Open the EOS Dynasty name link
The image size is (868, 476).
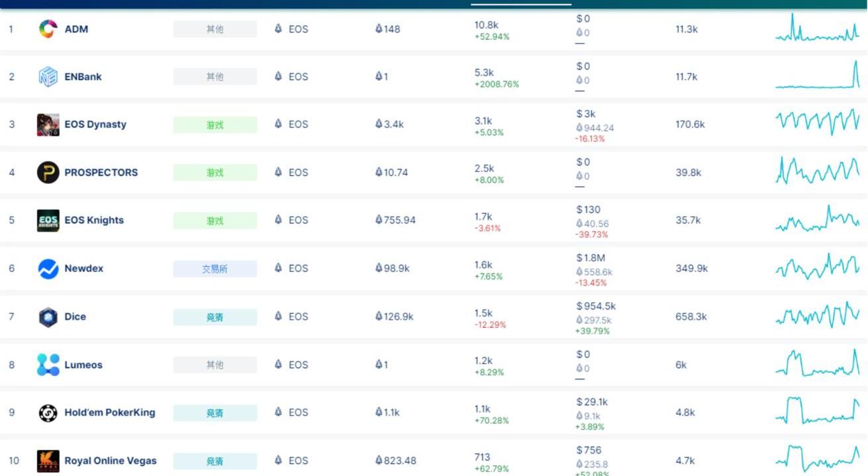(x=95, y=124)
